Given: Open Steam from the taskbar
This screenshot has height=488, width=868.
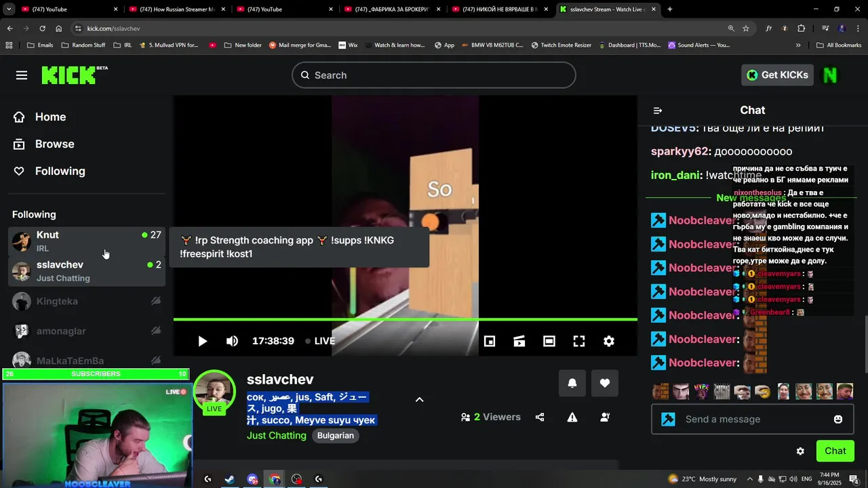Looking at the screenshot, I should coord(230,479).
